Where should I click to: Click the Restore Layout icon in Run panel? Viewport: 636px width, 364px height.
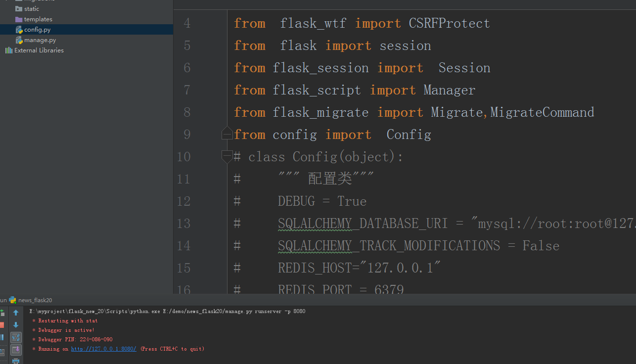click(x=1, y=351)
